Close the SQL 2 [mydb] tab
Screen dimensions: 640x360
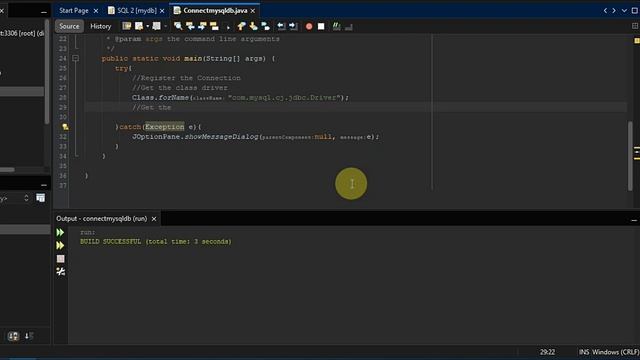[162, 11]
